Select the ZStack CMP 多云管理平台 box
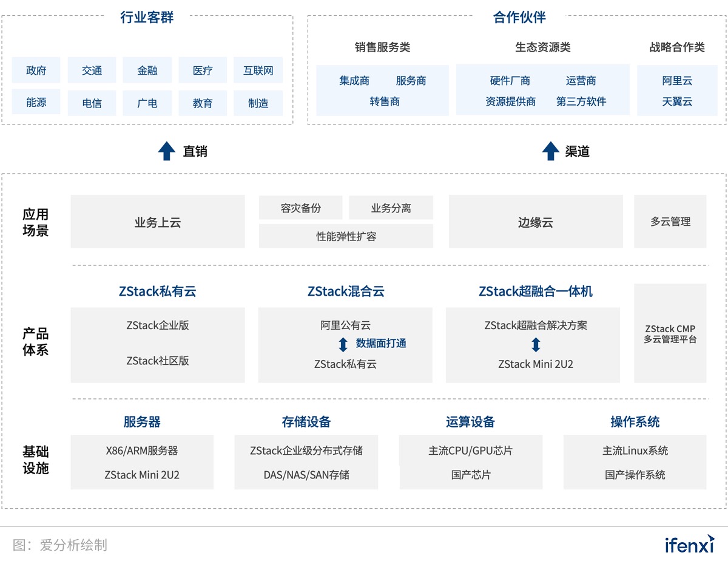The width and height of the screenshot is (728, 561). (670, 333)
